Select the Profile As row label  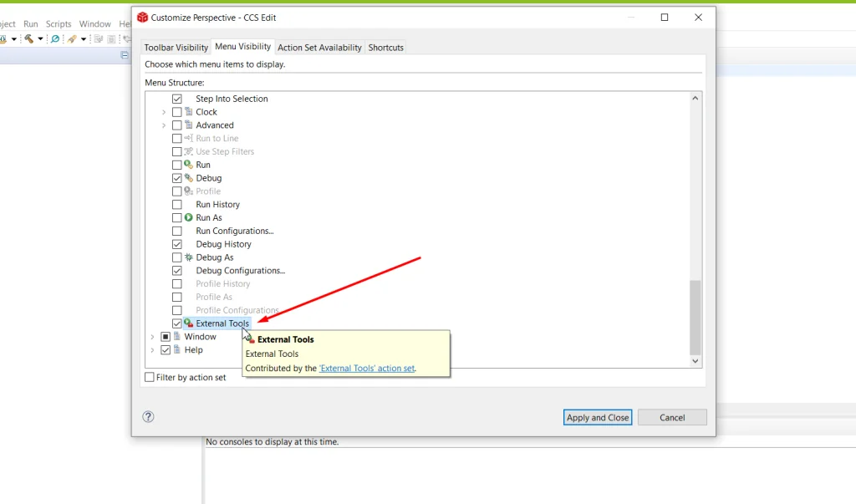click(214, 297)
